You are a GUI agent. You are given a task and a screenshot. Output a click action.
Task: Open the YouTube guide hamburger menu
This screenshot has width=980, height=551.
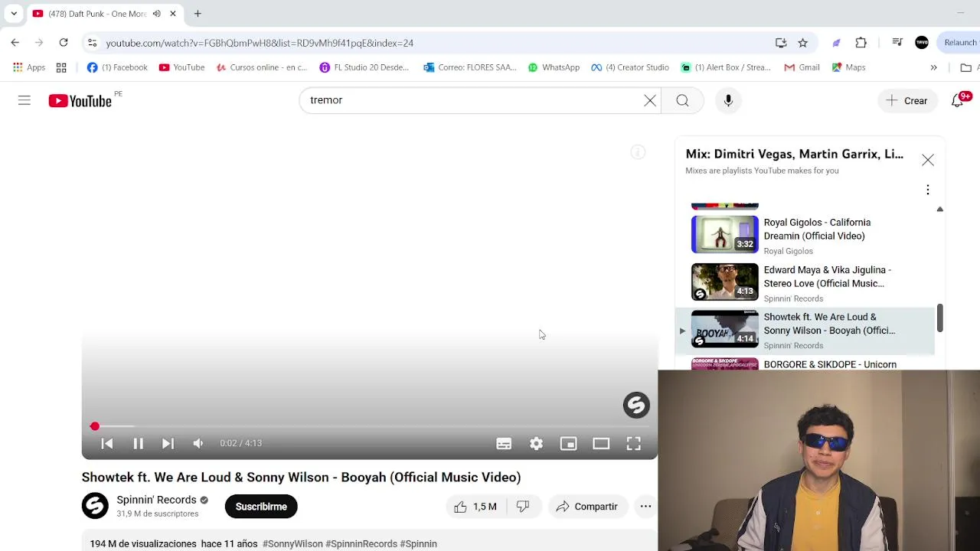pyautogui.click(x=24, y=100)
